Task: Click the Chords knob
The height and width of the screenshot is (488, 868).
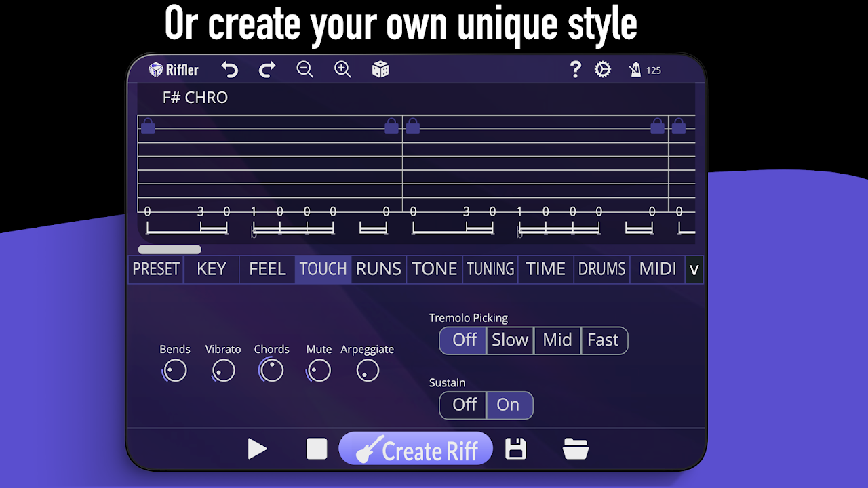Action: pyautogui.click(x=271, y=371)
